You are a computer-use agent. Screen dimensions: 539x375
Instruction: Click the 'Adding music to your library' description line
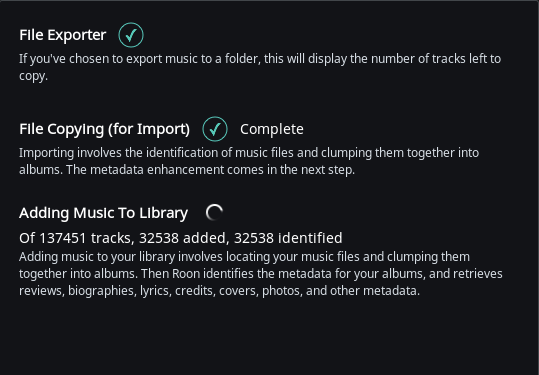click(x=244, y=257)
